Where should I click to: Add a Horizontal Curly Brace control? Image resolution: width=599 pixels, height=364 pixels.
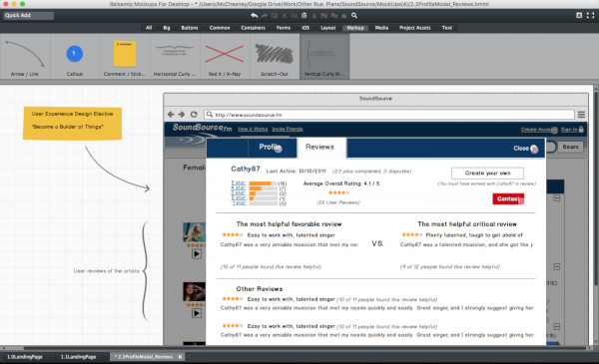pyautogui.click(x=175, y=56)
